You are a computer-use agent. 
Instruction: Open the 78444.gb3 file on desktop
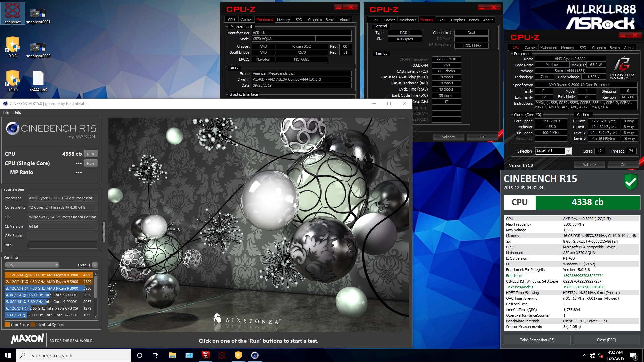click(38, 81)
